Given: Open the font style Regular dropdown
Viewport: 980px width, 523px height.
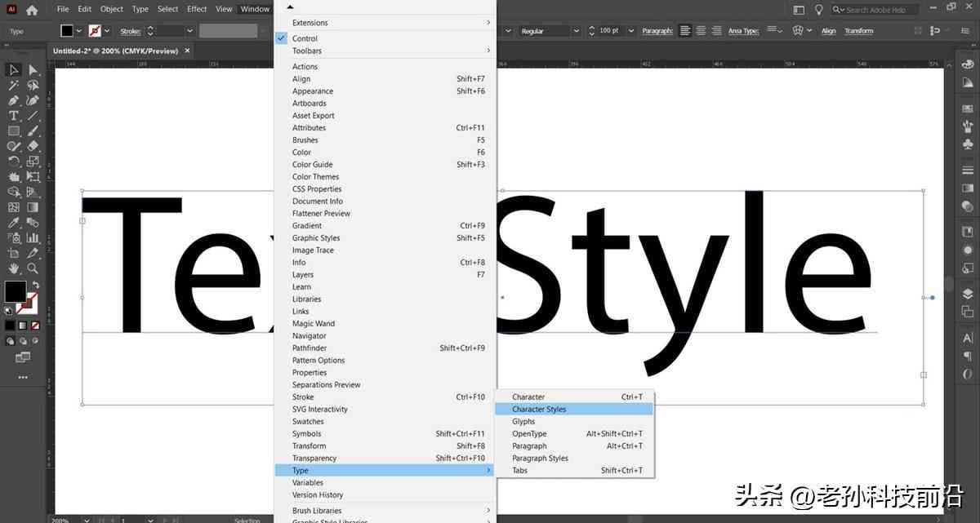Looking at the screenshot, I should tap(577, 31).
